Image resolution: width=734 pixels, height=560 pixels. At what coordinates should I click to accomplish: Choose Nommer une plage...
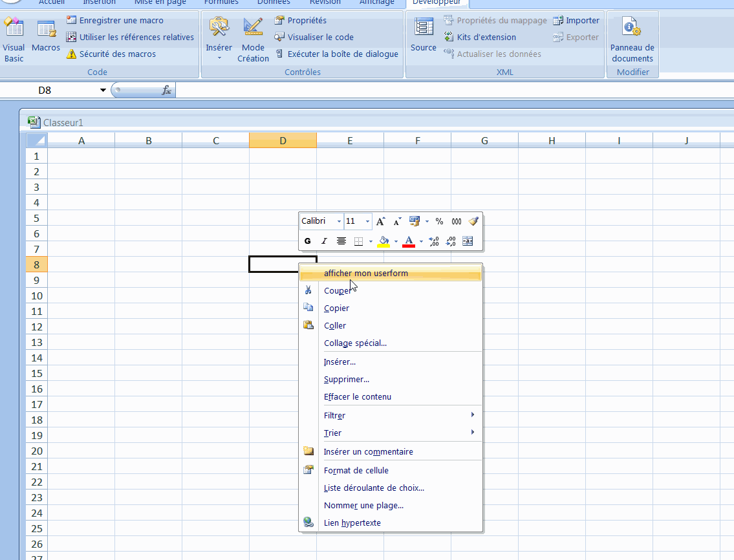pyautogui.click(x=391, y=505)
